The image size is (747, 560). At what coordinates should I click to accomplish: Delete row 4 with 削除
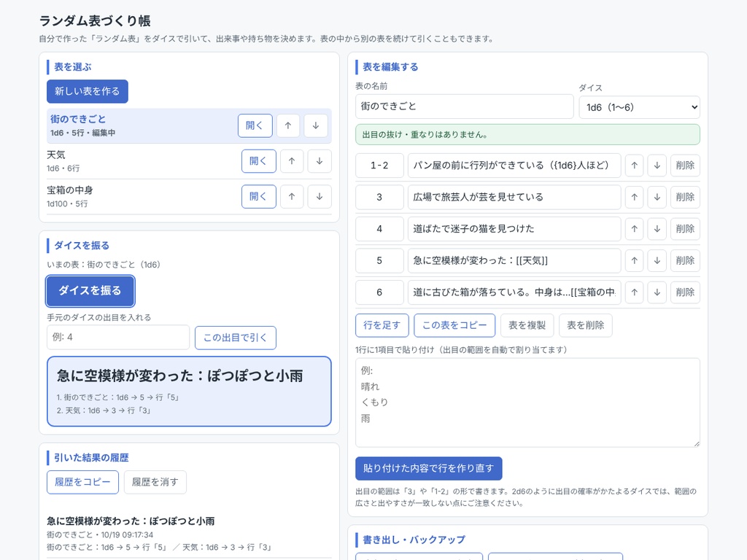[685, 228]
